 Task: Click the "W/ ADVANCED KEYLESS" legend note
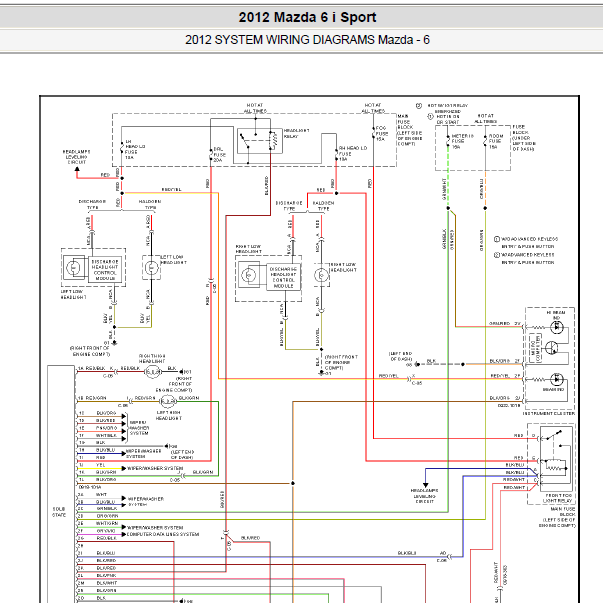pos(528,258)
